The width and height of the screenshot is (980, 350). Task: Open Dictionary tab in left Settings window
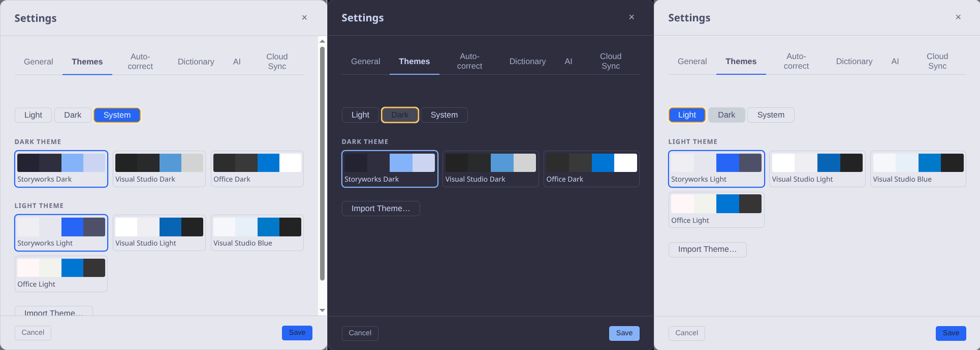click(196, 62)
